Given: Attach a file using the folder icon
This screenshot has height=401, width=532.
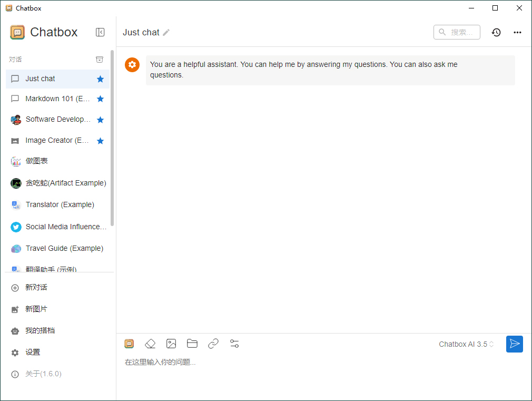Looking at the screenshot, I should [192, 344].
